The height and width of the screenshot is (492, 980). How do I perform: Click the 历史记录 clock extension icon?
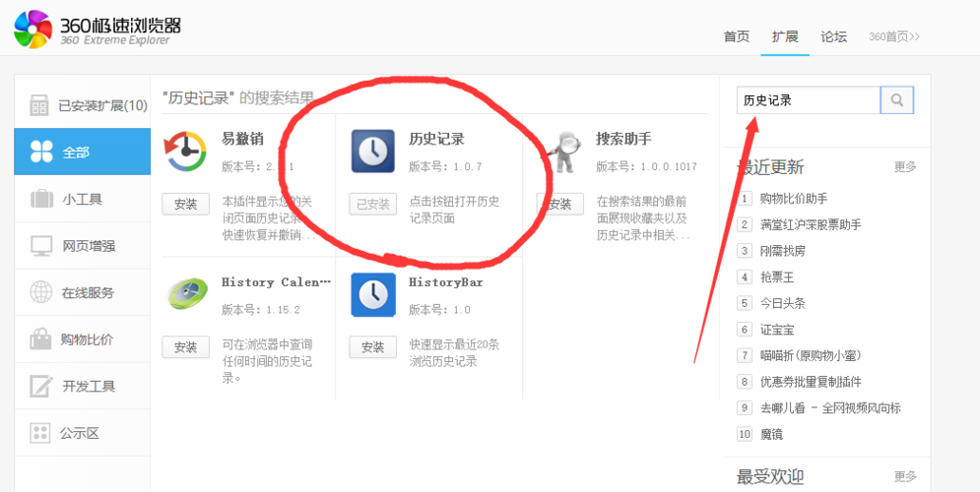(373, 152)
